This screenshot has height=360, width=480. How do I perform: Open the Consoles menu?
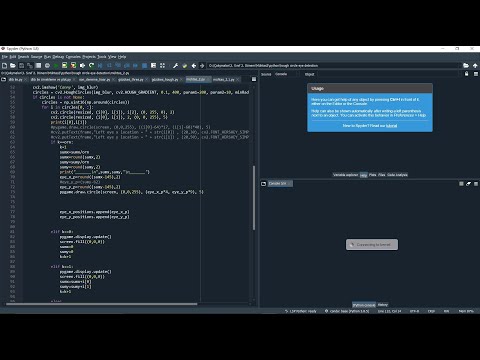(73, 57)
